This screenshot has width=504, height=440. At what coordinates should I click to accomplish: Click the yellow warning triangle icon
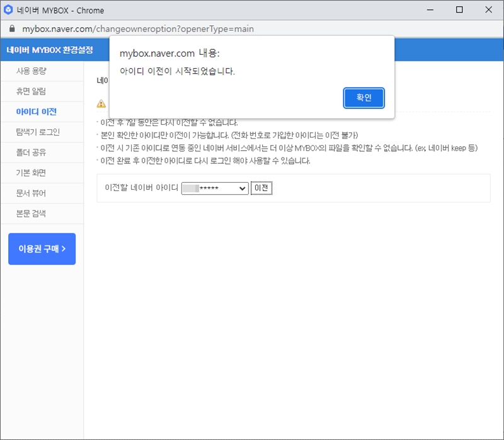(x=101, y=103)
